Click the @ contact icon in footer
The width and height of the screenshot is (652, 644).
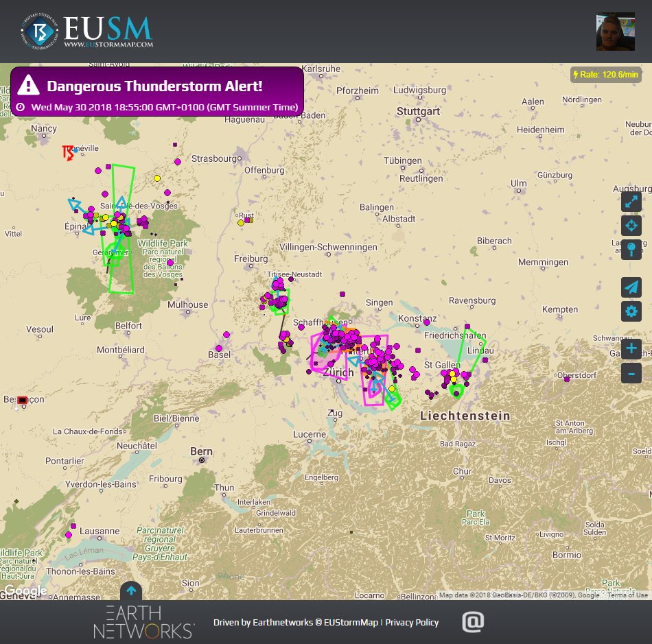click(x=473, y=622)
